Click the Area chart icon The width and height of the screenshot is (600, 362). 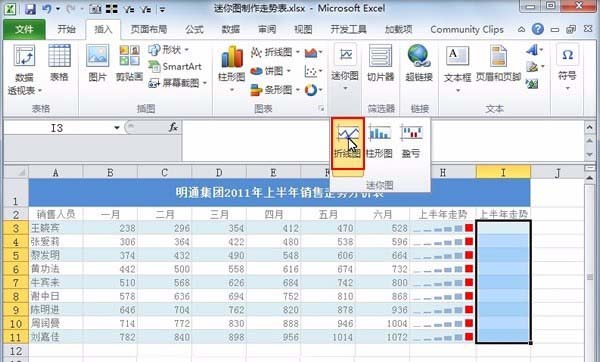[x=313, y=52]
